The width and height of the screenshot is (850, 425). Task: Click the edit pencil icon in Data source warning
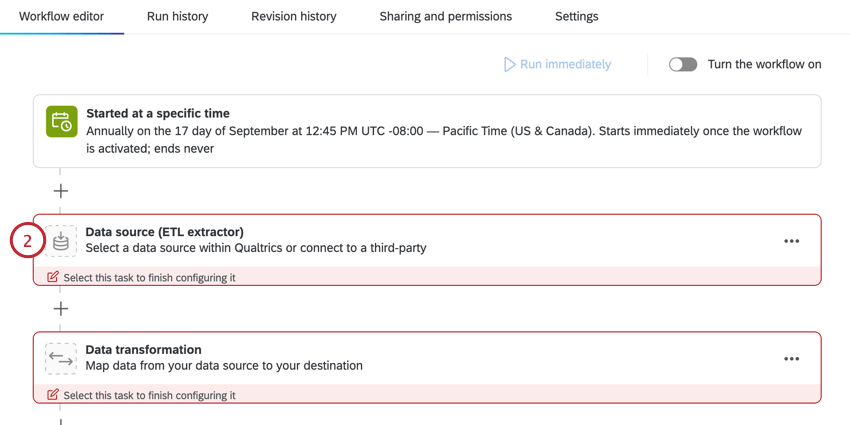[x=53, y=277]
